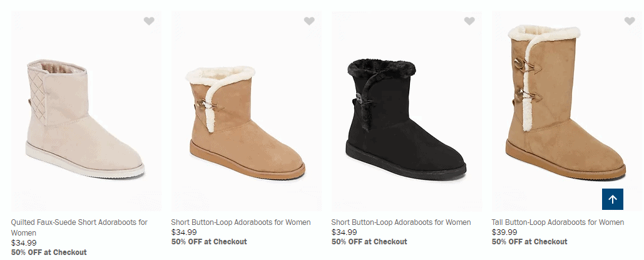Screen dimensions: 644x260
Task: Click 50% OFF at Checkout under the quilted boot
Action: pyautogui.click(x=49, y=252)
